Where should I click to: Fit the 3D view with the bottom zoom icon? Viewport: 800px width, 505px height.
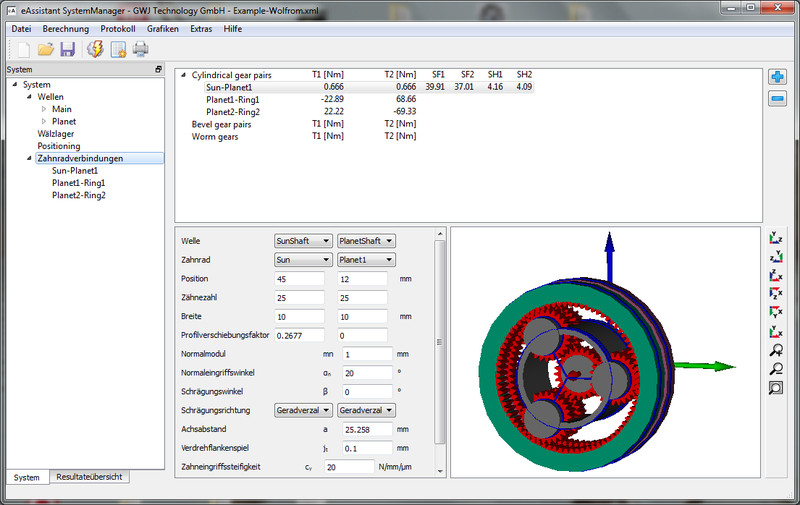[x=776, y=388]
